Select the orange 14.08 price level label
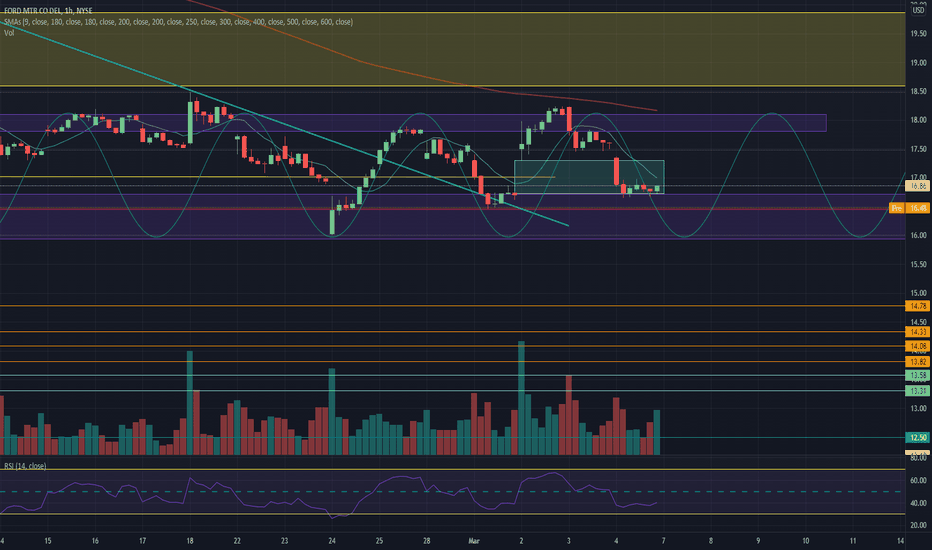932x550 pixels. click(918, 346)
